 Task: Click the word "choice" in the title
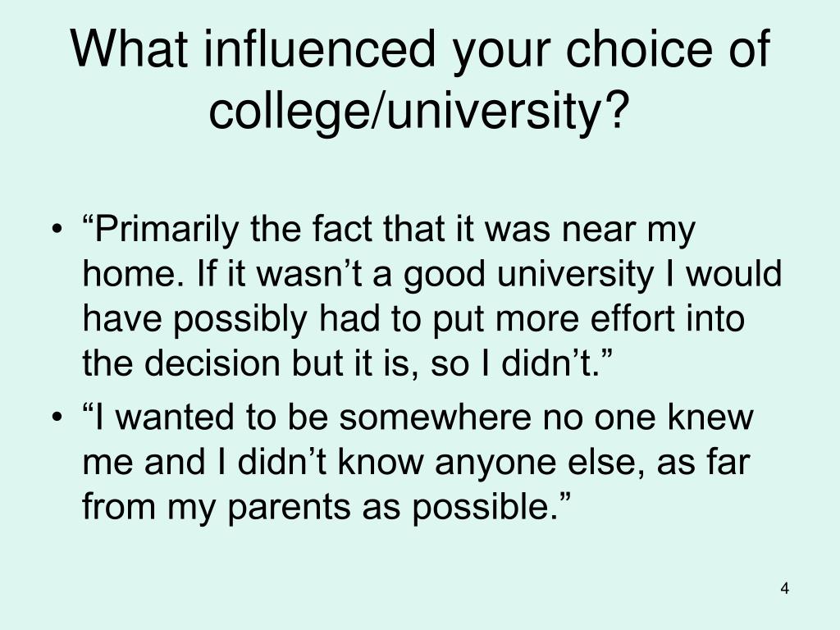(x=638, y=48)
